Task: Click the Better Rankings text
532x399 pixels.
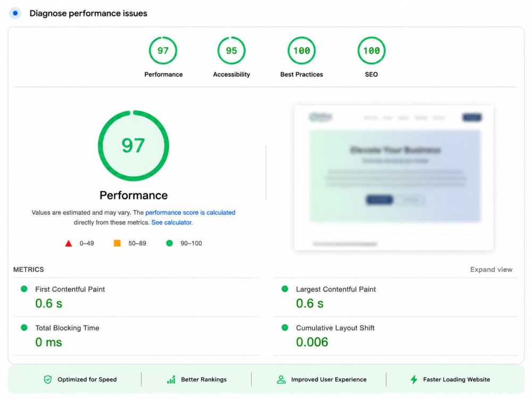Action: tap(204, 379)
